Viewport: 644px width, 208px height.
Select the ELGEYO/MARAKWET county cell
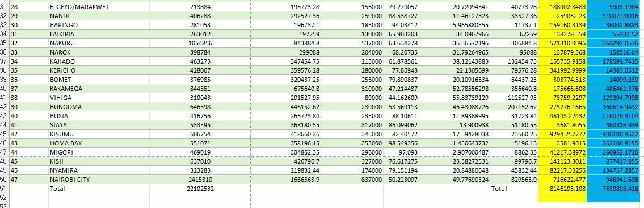(99, 7)
